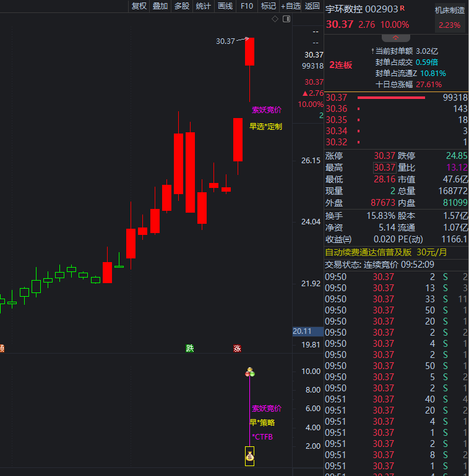Open the F10 company info page
This screenshot has width=469, height=476.
click(246, 6)
